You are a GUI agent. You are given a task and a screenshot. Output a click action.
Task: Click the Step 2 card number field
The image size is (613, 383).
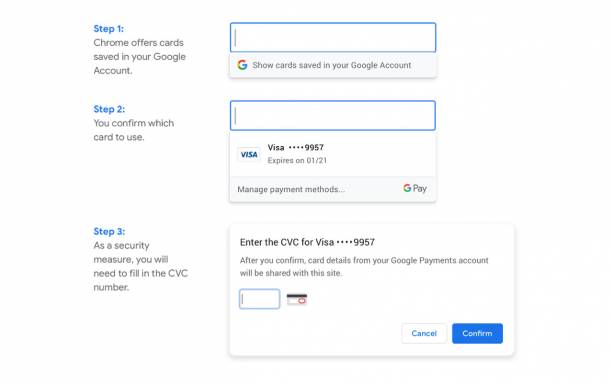[x=333, y=116]
